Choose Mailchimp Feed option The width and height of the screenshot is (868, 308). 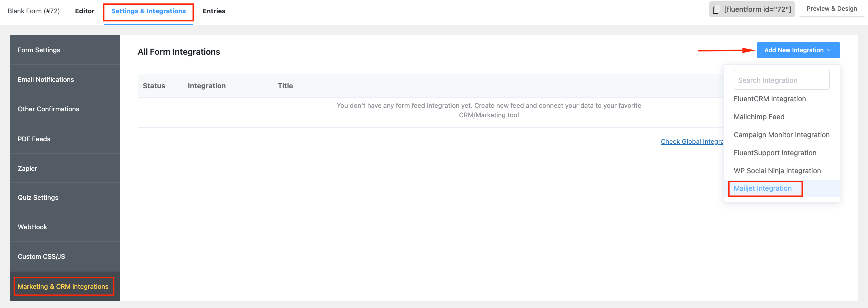pos(759,117)
